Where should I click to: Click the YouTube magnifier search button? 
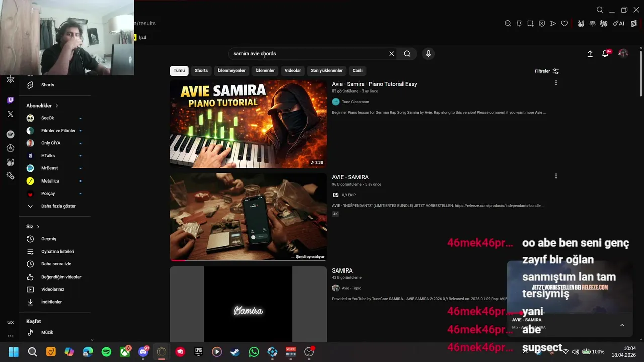(x=407, y=54)
